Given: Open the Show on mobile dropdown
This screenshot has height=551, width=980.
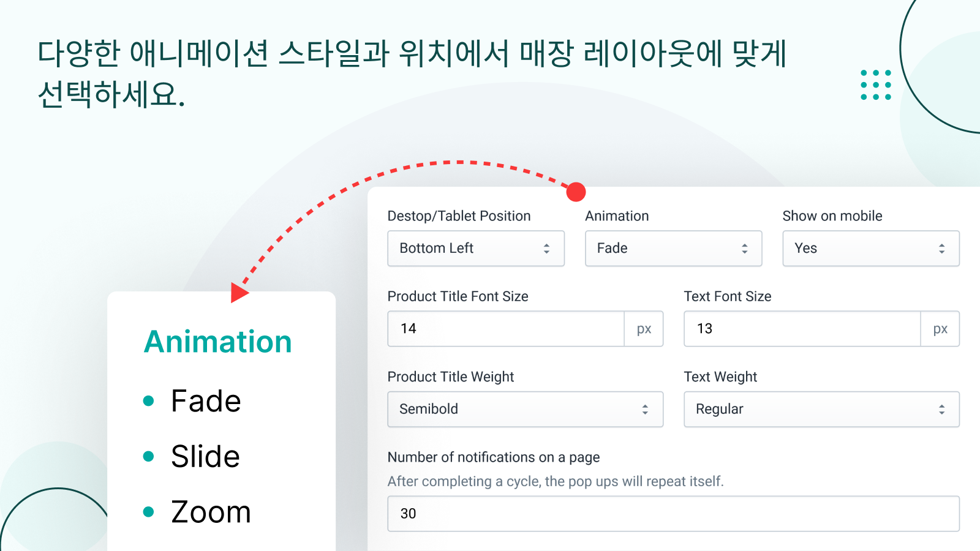Looking at the screenshot, I should [x=871, y=249].
